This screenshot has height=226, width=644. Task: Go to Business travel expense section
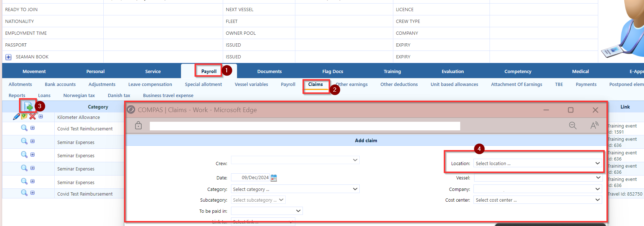pos(168,96)
